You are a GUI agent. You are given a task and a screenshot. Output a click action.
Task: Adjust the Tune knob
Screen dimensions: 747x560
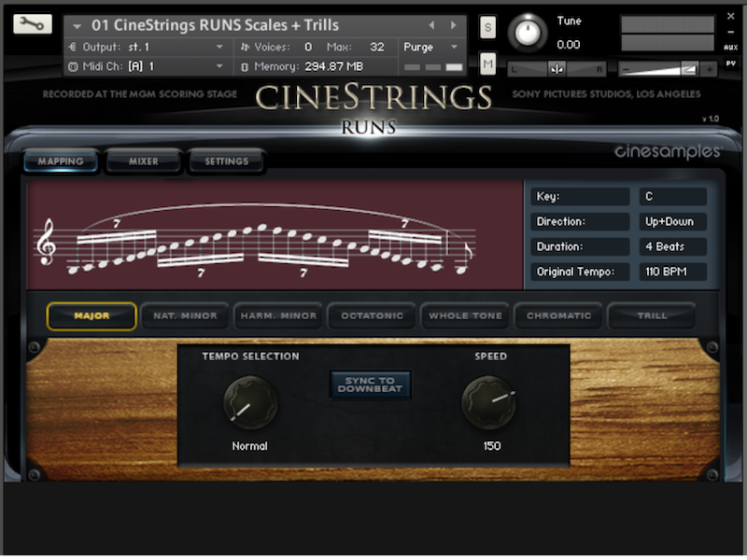pyautogui.click(x=528, y=33)
